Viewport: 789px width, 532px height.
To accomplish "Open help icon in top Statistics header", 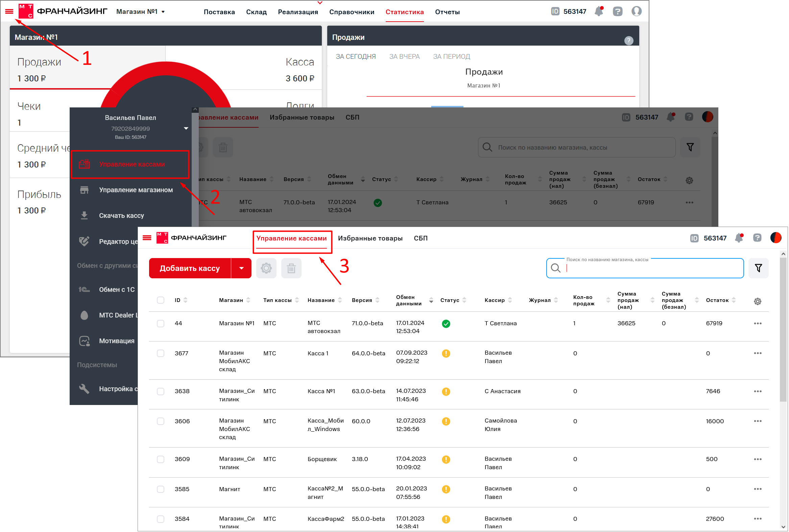I will (618, 11).
